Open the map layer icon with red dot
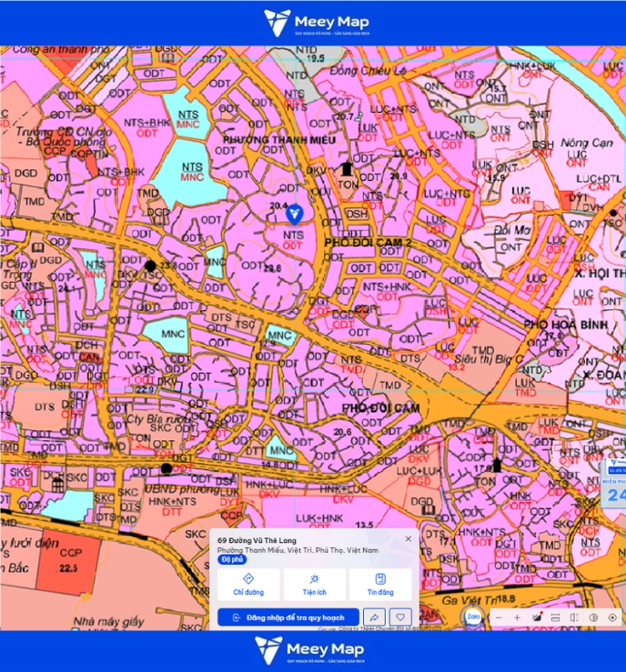 537,617
